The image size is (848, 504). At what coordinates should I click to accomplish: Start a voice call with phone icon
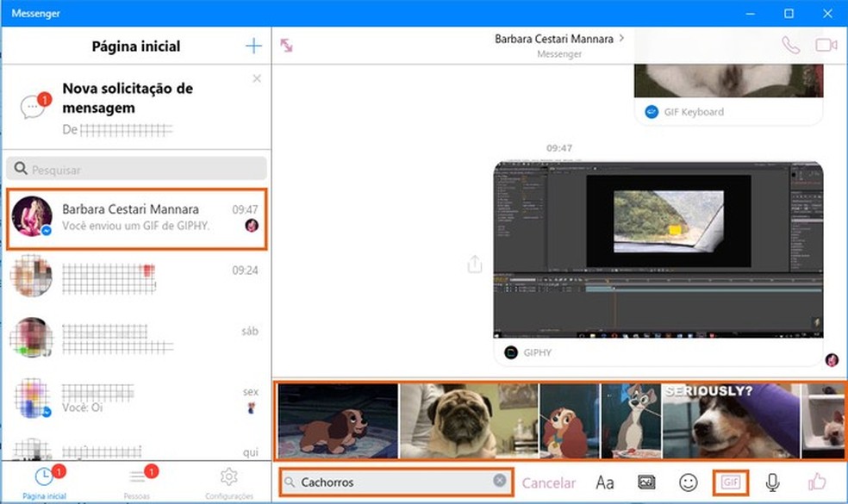pos(789,45)
